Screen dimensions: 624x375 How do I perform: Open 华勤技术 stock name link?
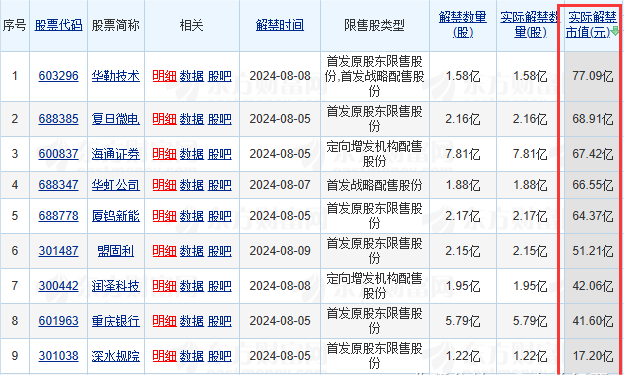point(116,76)
